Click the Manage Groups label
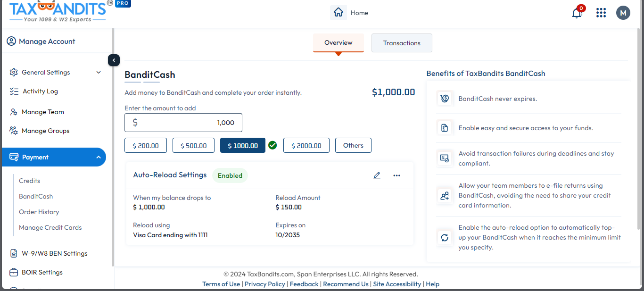 point(46,131)
